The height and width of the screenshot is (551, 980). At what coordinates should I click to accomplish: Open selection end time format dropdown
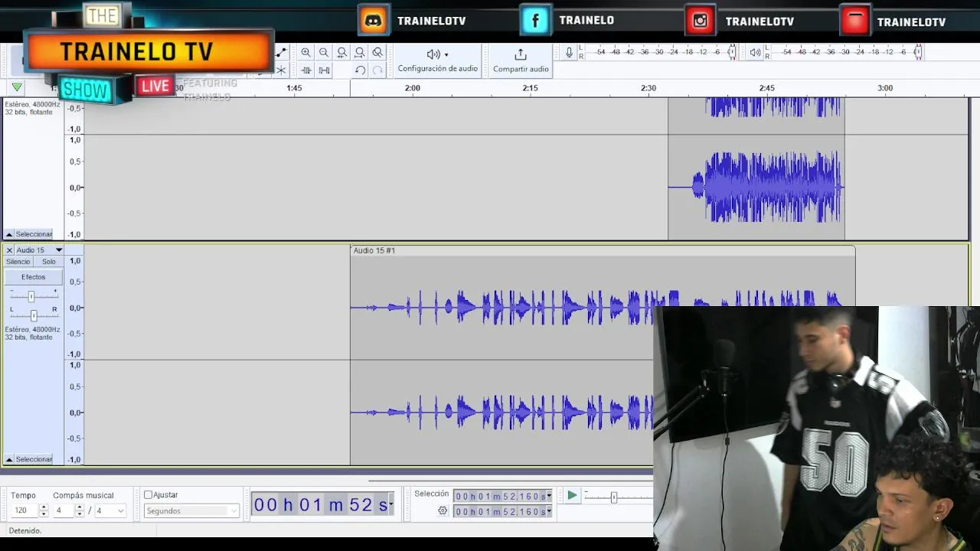pos(548,511)
